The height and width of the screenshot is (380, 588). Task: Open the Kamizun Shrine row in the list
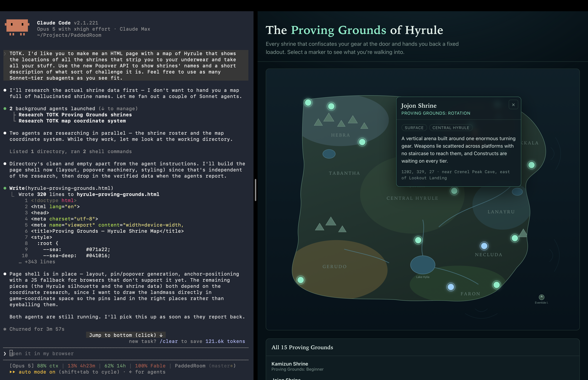click(422, 366)
